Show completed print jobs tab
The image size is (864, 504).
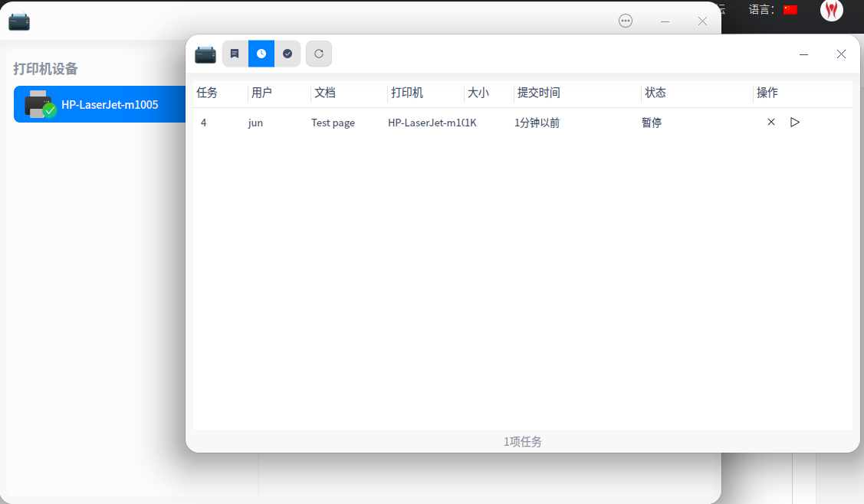(x=287, y=54)
